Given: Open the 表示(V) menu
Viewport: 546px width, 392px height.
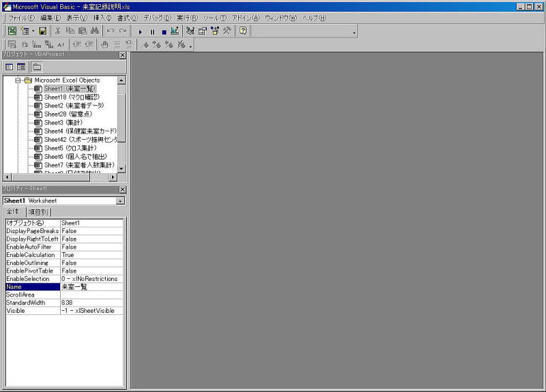Looking at the screenshot, I should tap(77, 18).
